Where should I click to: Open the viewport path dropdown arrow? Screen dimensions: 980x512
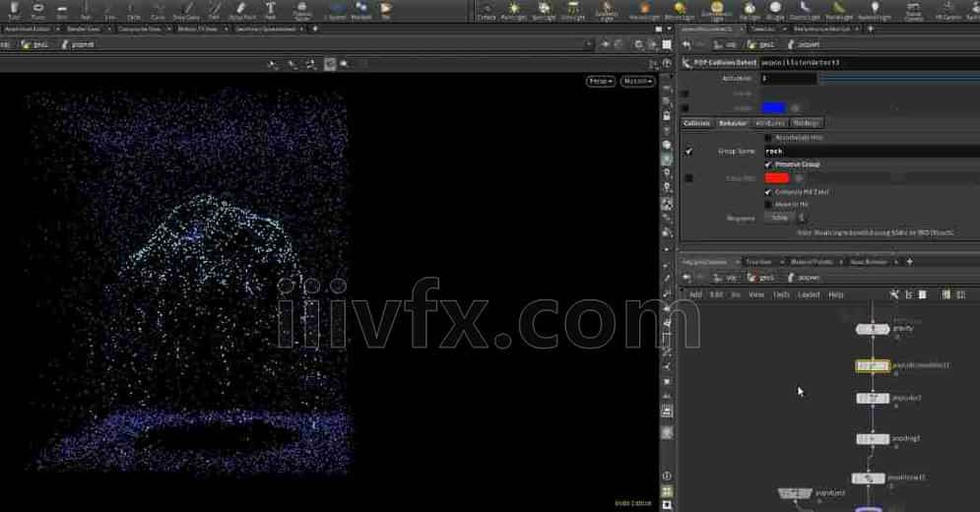click(x=588, y=44)
